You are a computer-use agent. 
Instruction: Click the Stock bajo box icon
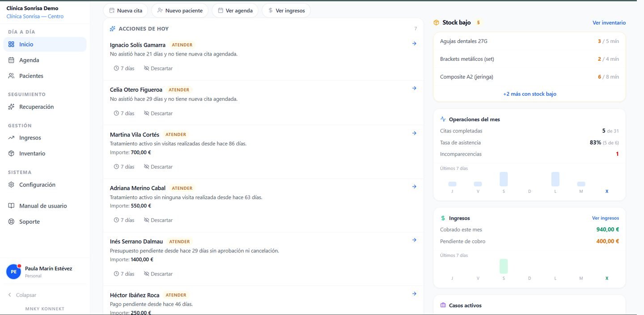pyautogui.click(x=436, y=22)
